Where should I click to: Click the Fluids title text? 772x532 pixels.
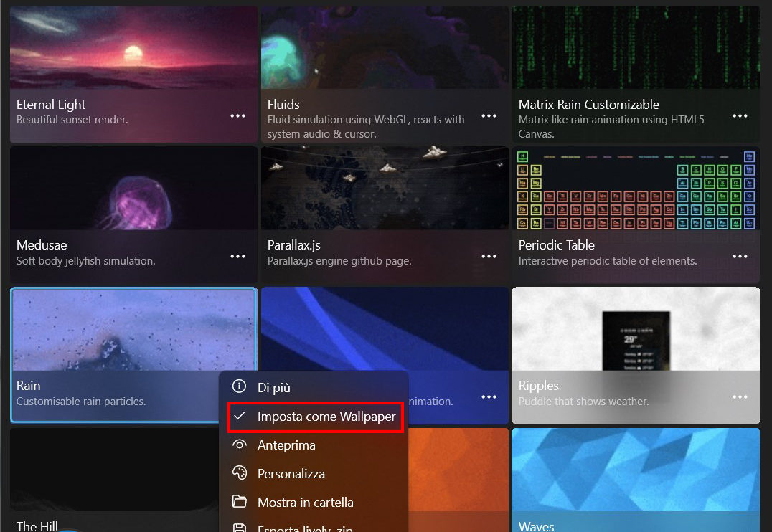click(x=283, y=105)
